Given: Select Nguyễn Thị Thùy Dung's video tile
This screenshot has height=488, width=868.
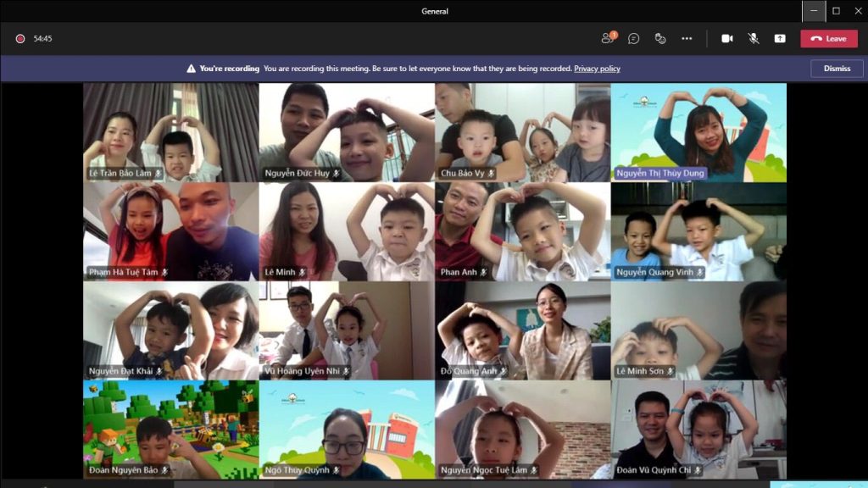Looking at the screenshot, I should (698, 131).
